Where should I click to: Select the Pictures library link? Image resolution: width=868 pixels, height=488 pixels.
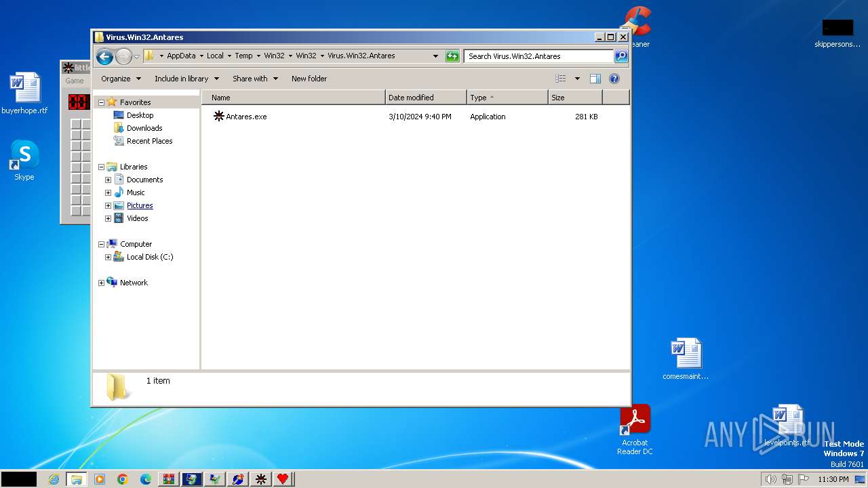point(140,205)
